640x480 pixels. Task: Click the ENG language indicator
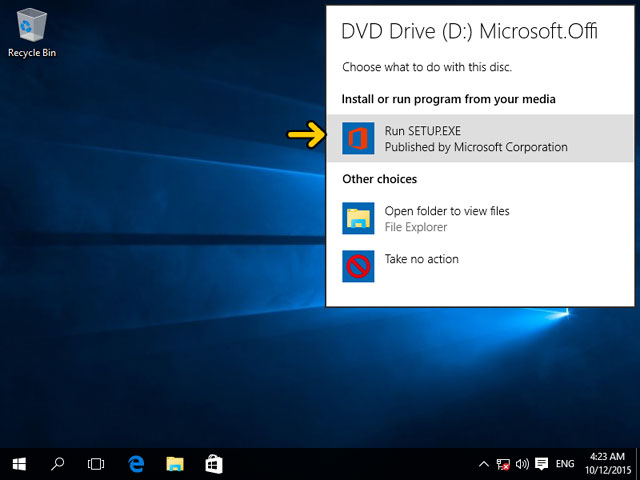pyautogui.click(x=565, y=464)
